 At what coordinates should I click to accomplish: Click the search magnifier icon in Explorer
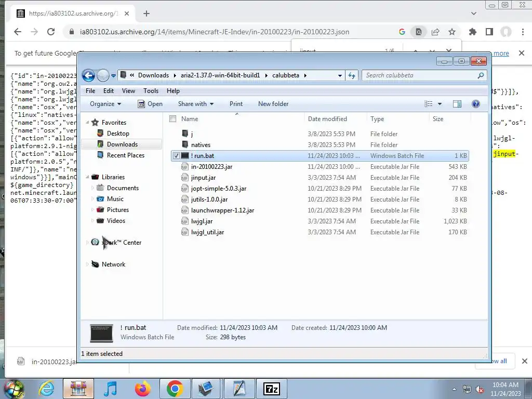point(481,75)
